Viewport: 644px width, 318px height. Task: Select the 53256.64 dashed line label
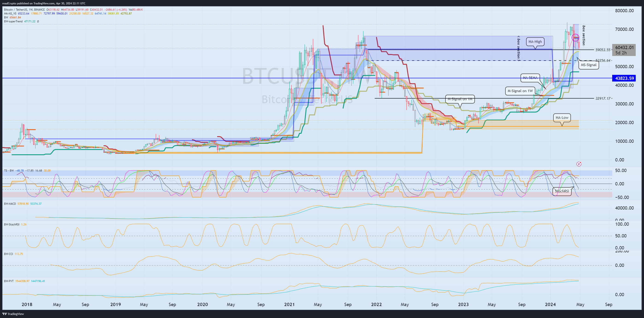point(603,61)
